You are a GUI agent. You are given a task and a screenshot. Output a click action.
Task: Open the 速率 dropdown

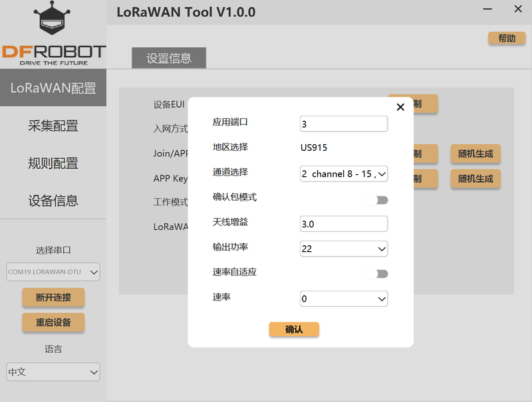pos(344,299)
